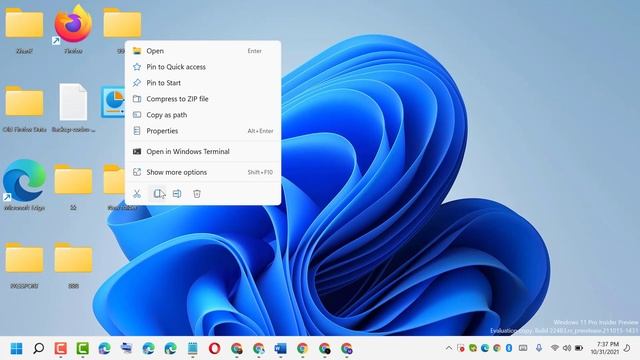Select the 888 folder
640x360 pixels.
[73, 265]
